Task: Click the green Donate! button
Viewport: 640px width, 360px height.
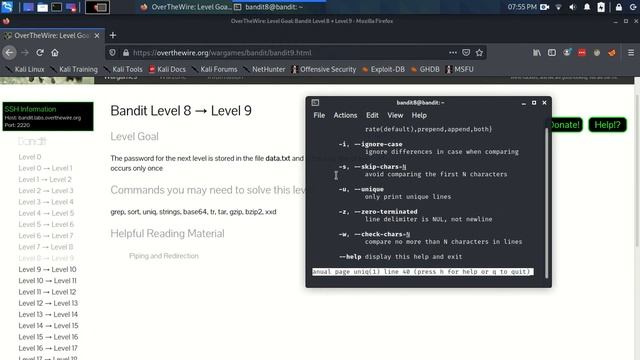Action: coord(566,125)
